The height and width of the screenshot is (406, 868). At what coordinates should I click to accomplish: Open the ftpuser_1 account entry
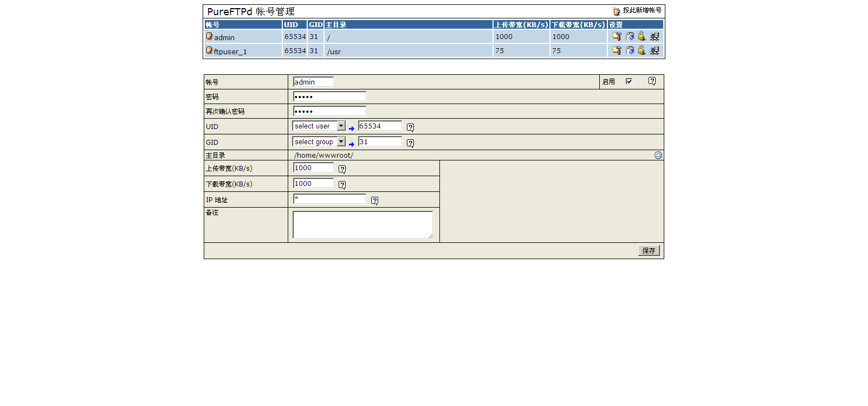click(230, 51)
